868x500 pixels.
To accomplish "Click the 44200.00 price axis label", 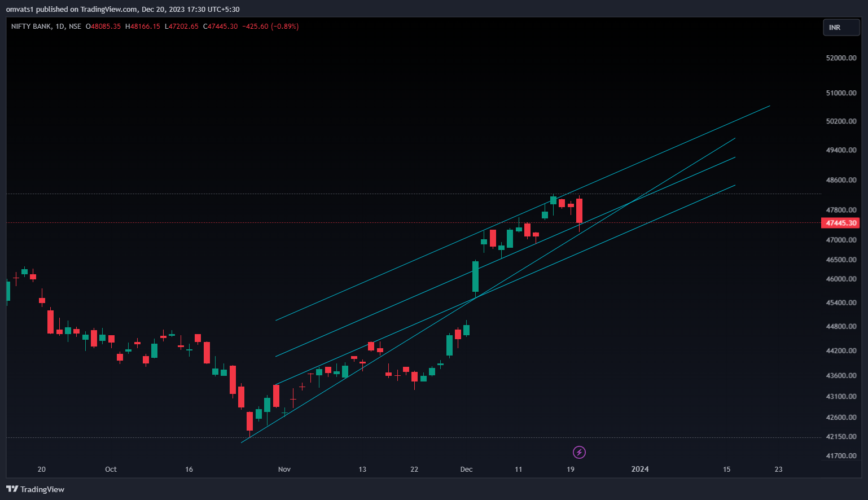I will [x=841, y=350].
